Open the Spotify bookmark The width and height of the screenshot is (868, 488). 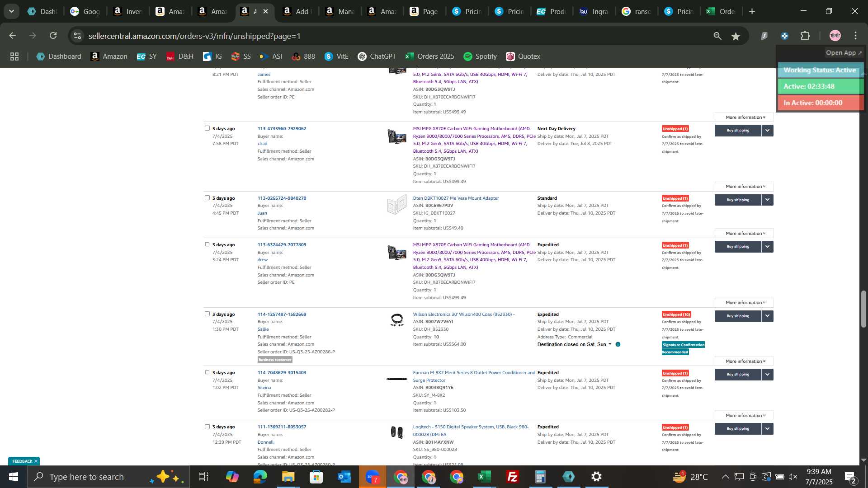point(480,56)
